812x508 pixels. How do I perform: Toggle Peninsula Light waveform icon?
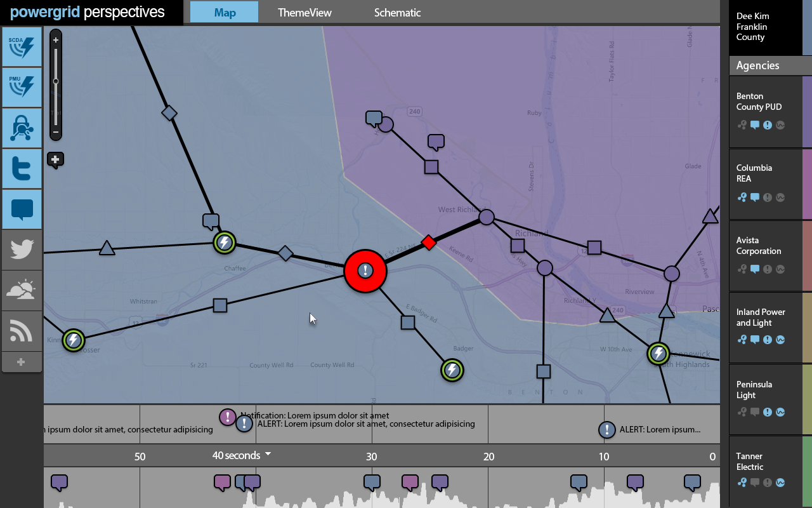pyautogui.click(x=780, y=412)
